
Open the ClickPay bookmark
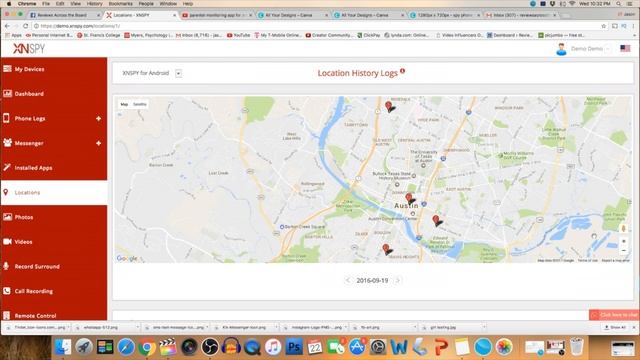click(369, 36)
